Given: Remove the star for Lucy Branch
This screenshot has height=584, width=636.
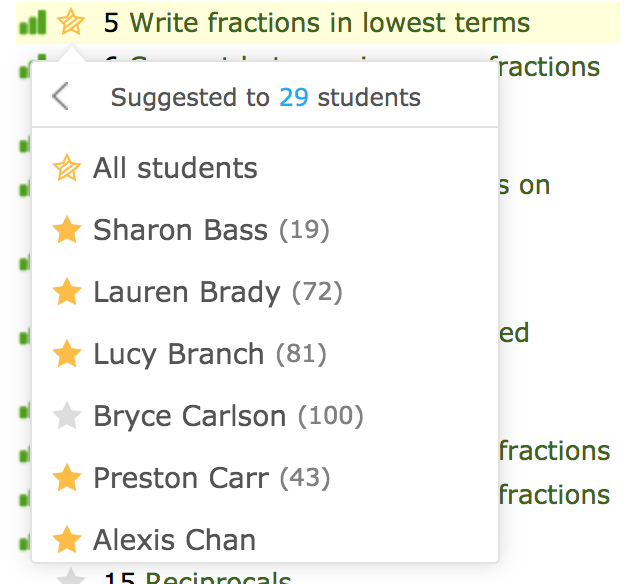Looking at the screenshot, I should tap(66, 354).
